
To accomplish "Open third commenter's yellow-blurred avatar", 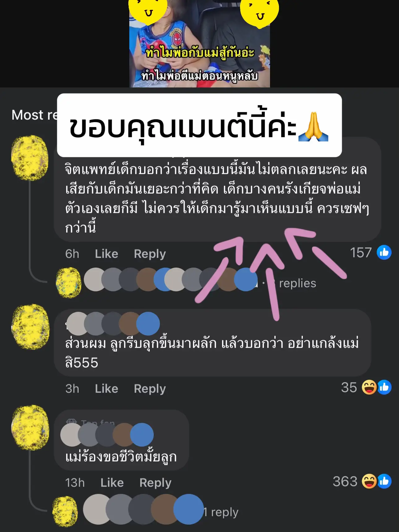I will pos(30,427).
